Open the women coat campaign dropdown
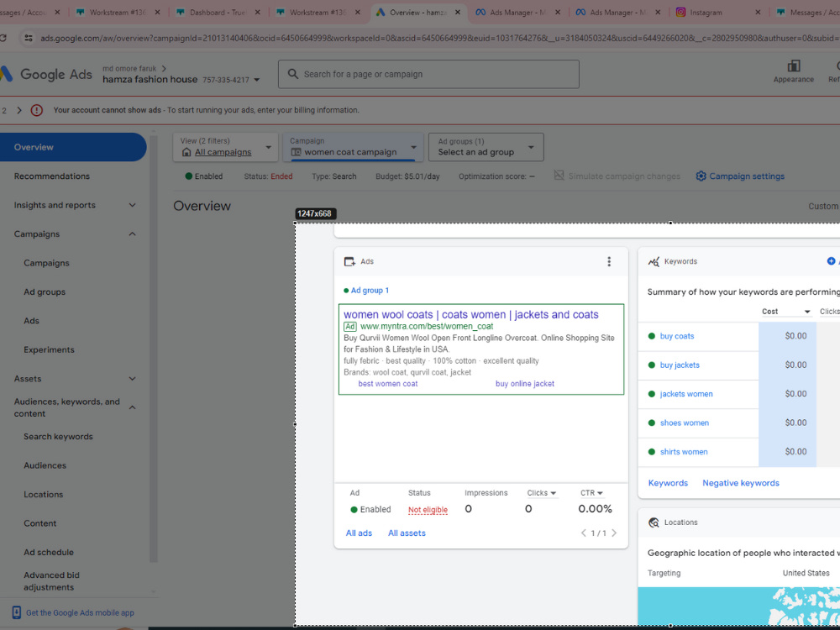The height and width of the screenshot is (630, 840). pyautogui.click(x=353, y=147)
